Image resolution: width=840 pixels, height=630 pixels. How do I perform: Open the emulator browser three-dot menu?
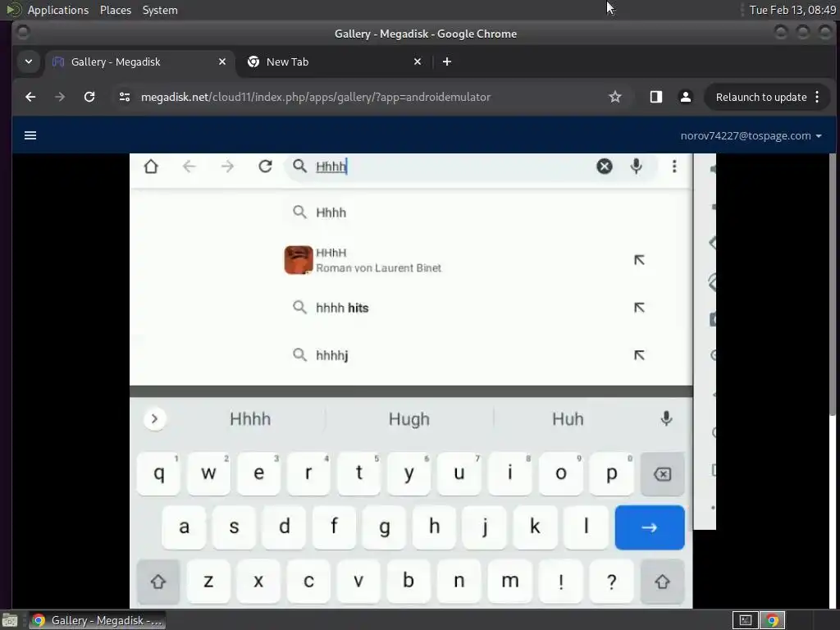coord(674,166)
